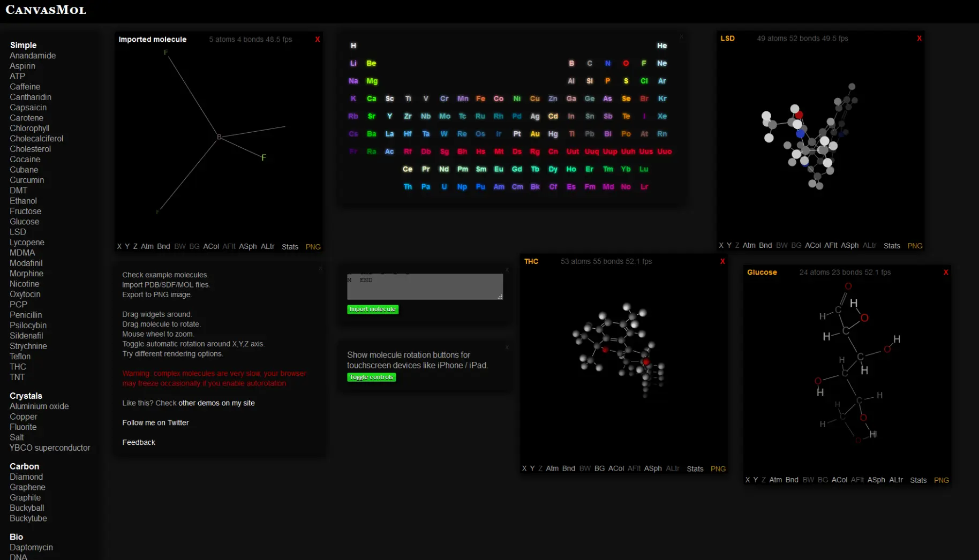
Task: Load Daptomycin from the Bio list
Action: (31, 548)
